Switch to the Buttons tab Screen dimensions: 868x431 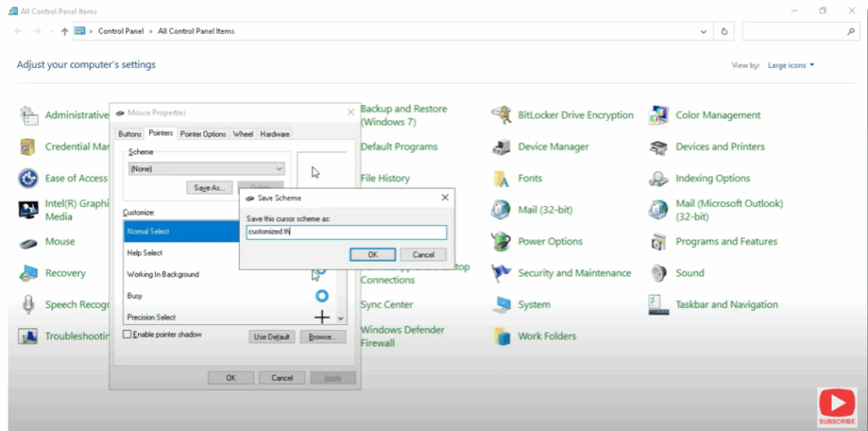tap(130, 134)
